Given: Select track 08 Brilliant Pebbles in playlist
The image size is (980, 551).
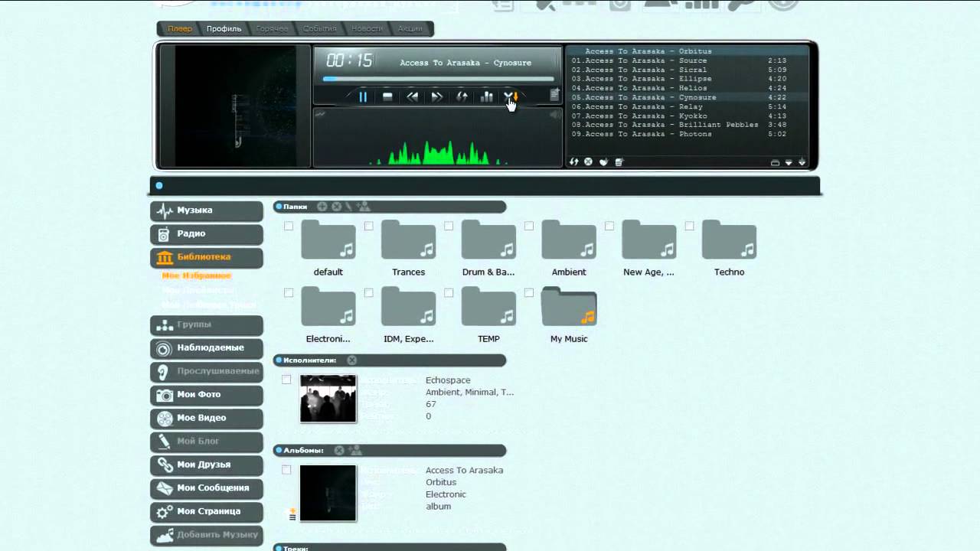Looking at the screenshot, I should (x=679, y=125).
